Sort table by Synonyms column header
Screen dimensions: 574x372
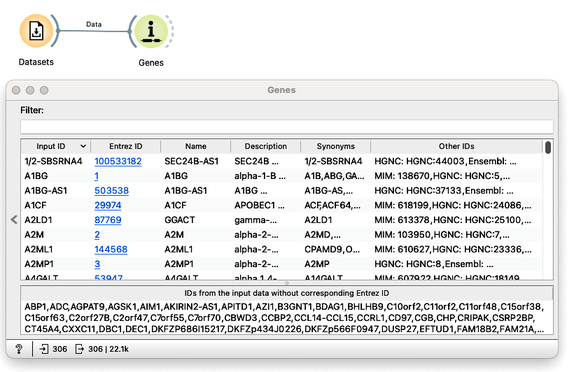point(335,146)
